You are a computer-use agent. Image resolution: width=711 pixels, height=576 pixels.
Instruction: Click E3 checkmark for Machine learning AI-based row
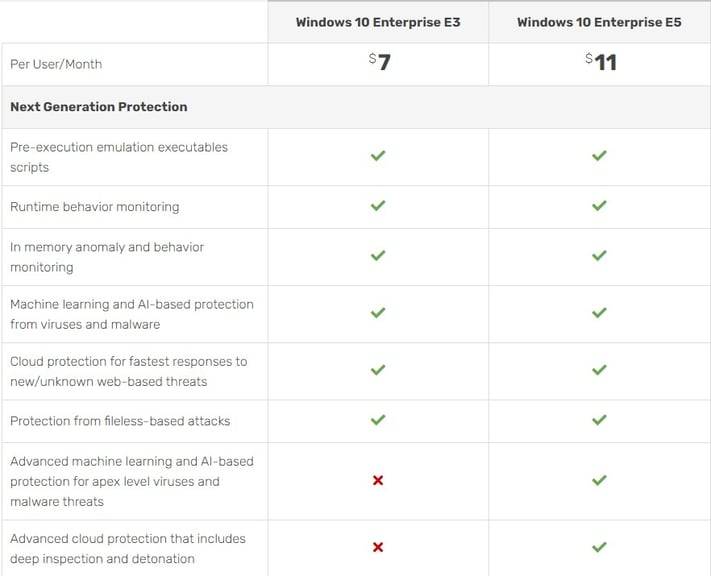coord(378,313)
